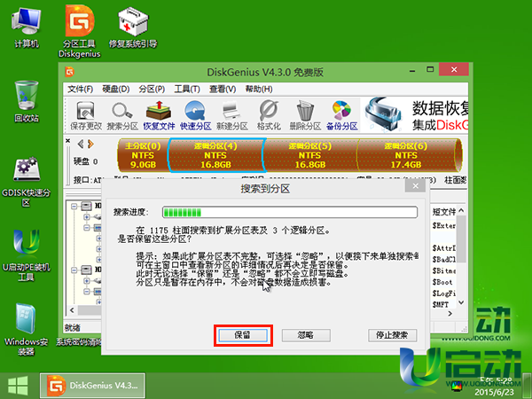The width and height of the screenshot is (532, 399).
Task: Click the 备份分区 toolbar icon
Action: (x=341, y=115)
